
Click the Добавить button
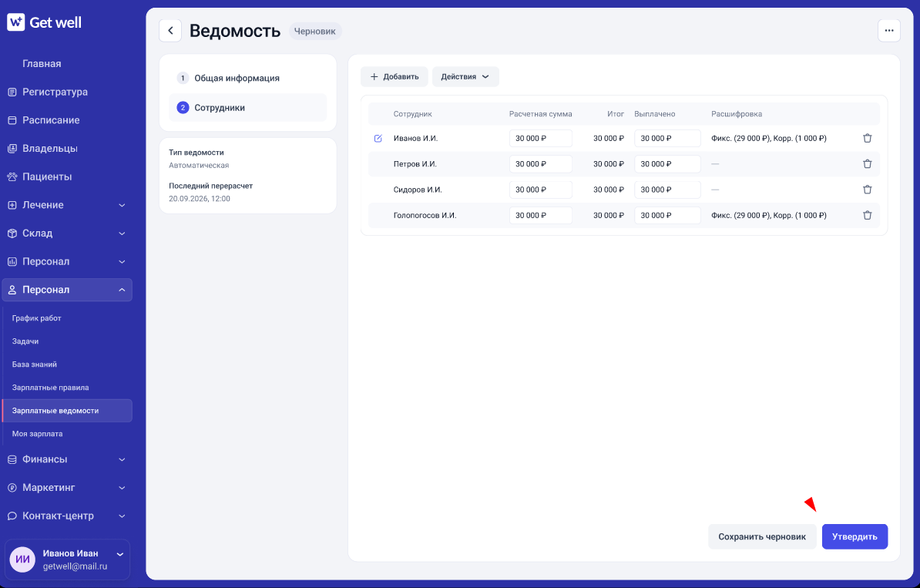tap(395, 77)
